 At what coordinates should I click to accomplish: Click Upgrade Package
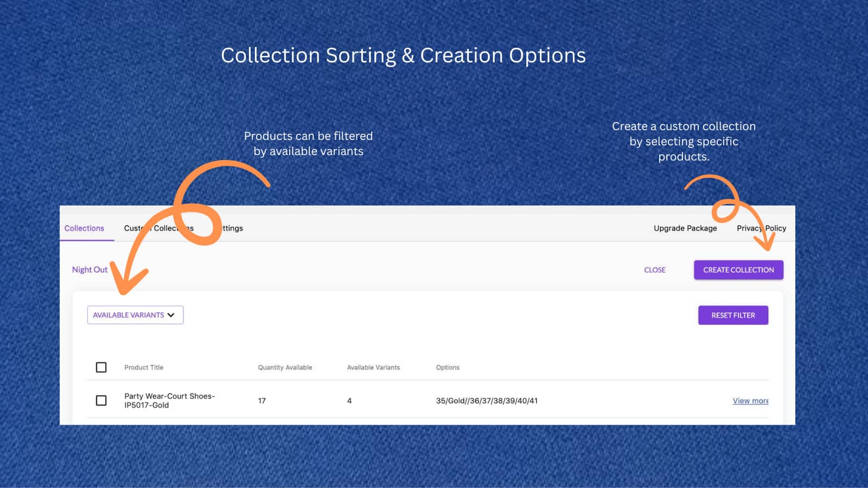685,228
